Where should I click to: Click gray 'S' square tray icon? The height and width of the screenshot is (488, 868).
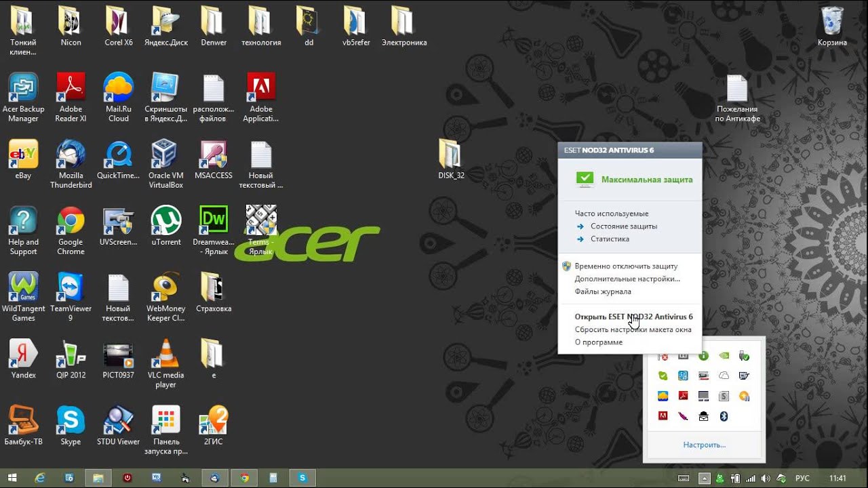tap(724, 396)
